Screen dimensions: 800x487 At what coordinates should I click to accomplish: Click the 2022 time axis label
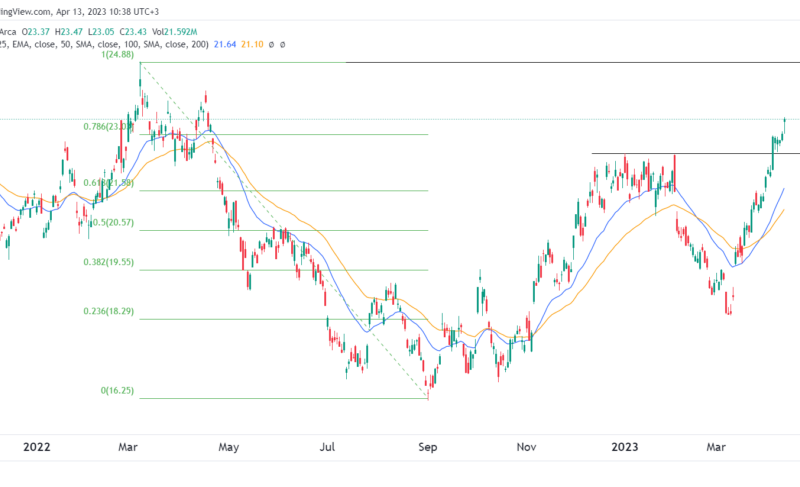[x=37, y=447]
